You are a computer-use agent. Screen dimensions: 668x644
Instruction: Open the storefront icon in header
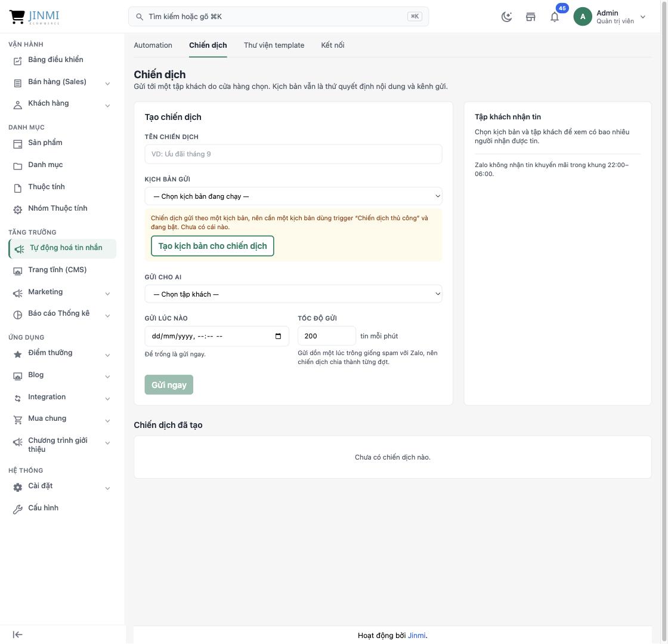point(530,17)
